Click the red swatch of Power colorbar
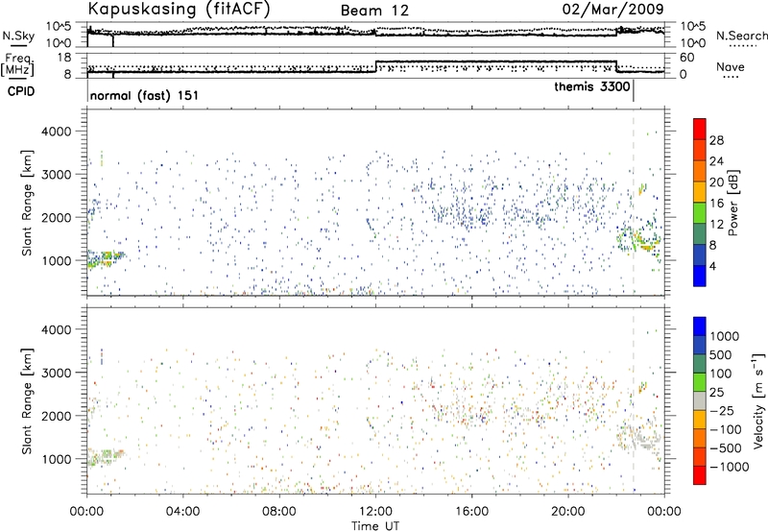 tap(700, 129)
